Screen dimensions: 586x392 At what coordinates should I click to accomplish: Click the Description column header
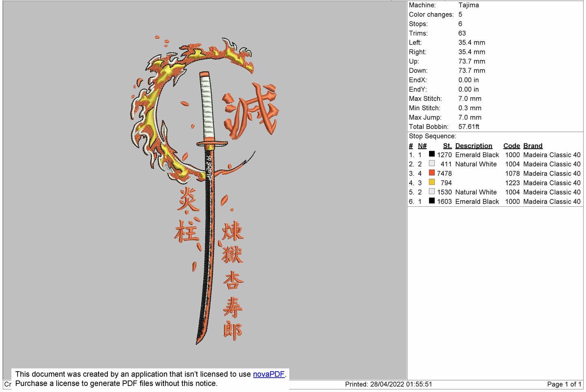(x=473, y=146)
